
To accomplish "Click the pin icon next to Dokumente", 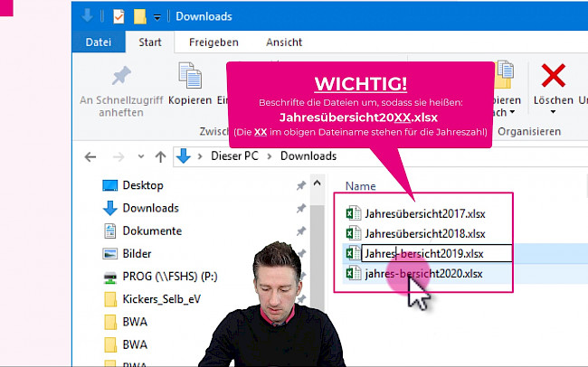I will click(301, 231).
